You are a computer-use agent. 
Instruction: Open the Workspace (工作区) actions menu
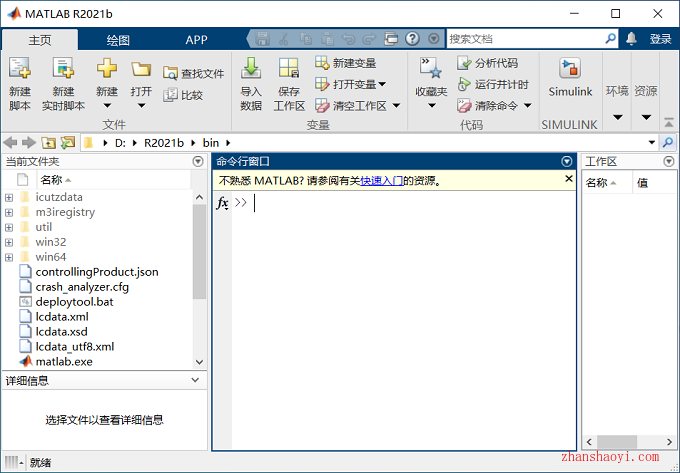pos(669,162)
